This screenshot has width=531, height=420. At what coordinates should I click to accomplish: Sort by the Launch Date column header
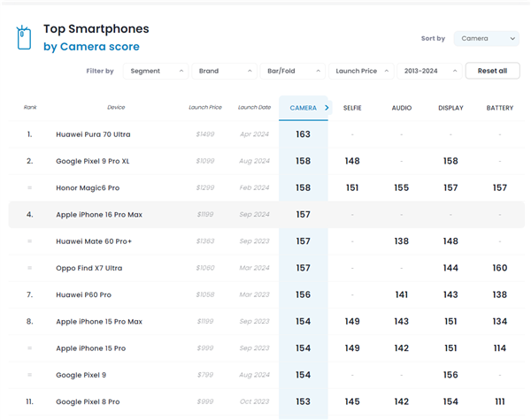(254, 108)
